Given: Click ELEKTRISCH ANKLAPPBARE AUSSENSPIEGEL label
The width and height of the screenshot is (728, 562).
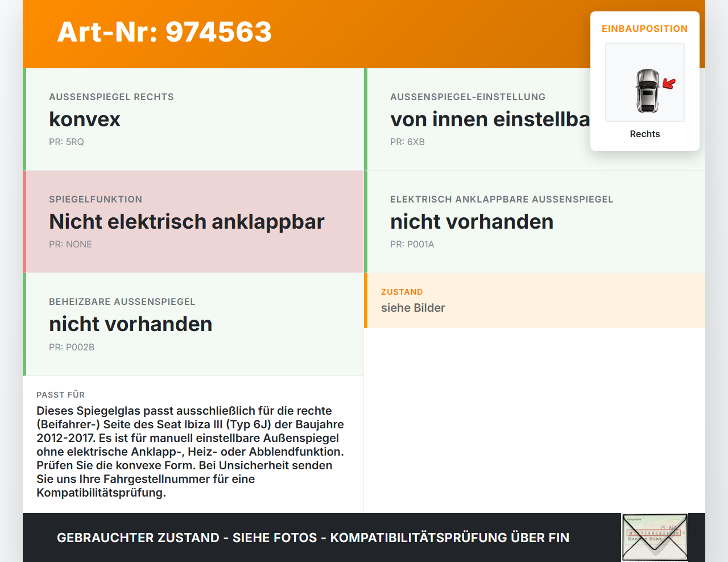Looking at the screenshot, I should pos(502,199).
